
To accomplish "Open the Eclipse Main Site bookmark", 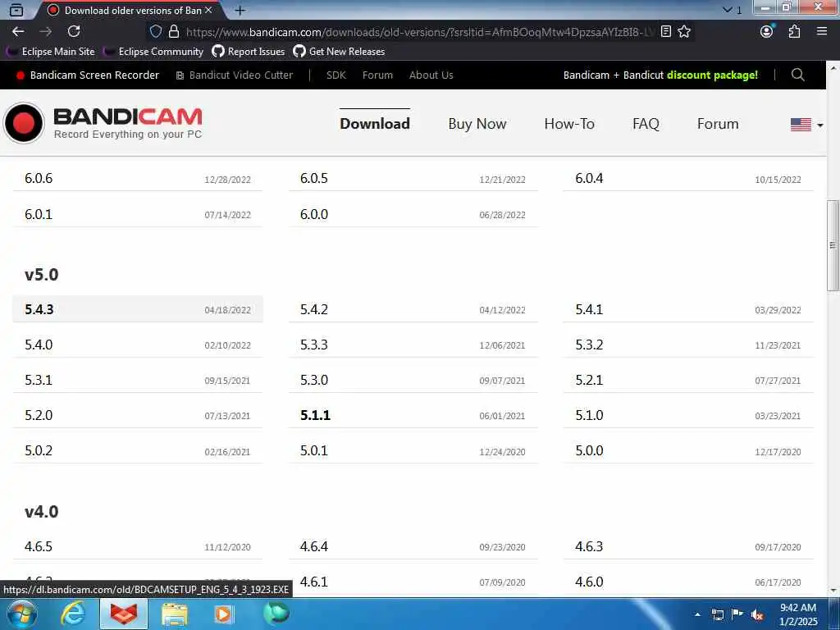I will click(51, 52).
